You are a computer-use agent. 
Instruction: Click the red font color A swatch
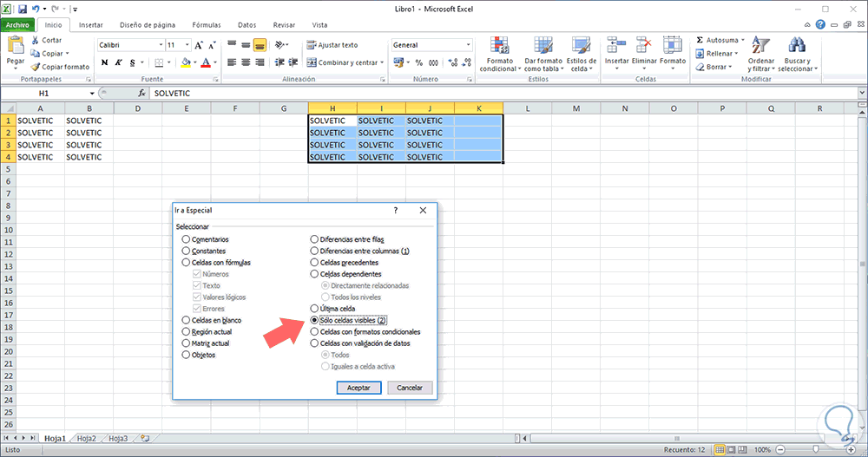pyautogui.click(x=206, y=62)
